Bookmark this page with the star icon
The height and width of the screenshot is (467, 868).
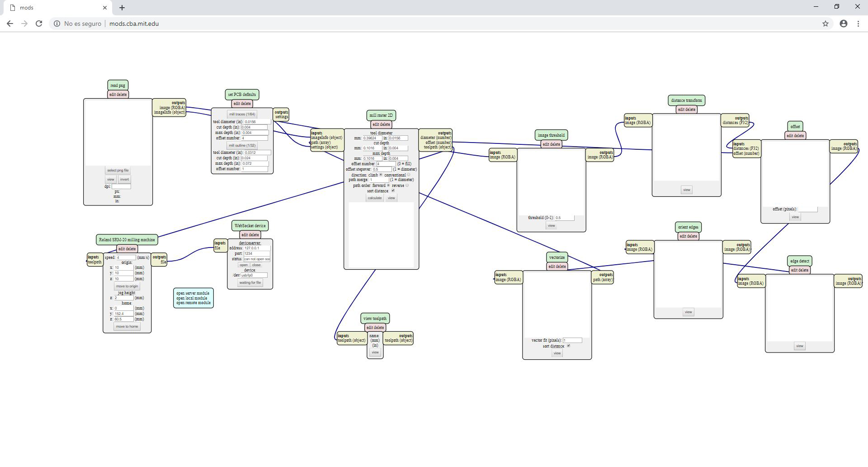point(825,24)
